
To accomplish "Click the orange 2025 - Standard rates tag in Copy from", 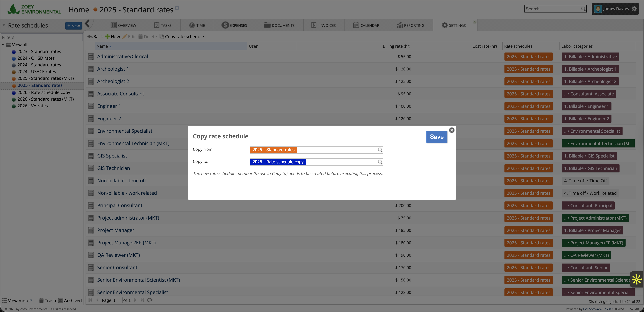I will 273,150.
